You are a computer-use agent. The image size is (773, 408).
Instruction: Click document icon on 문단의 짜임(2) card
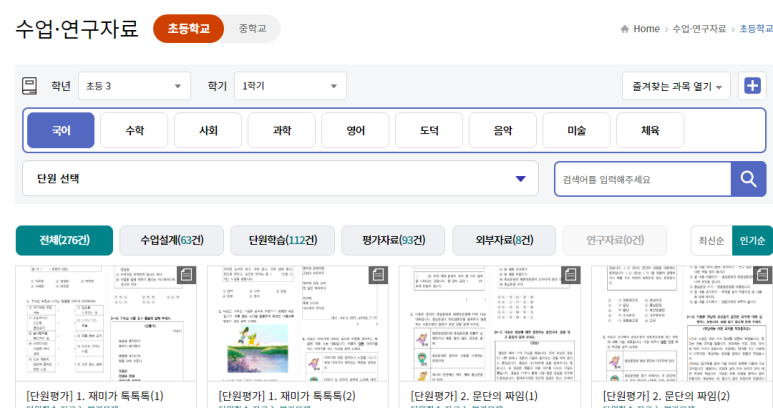pos(763,274)
